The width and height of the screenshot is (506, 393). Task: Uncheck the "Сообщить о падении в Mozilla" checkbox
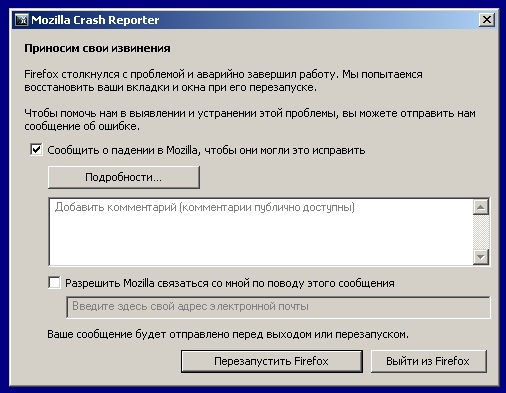tap(36, 150)
